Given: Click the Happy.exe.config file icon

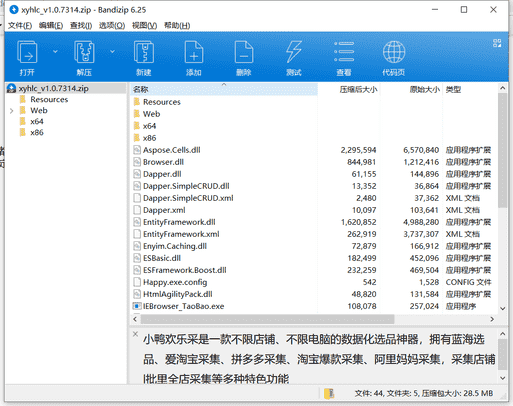Looking at the screenshot, I should tap(137, 282).
